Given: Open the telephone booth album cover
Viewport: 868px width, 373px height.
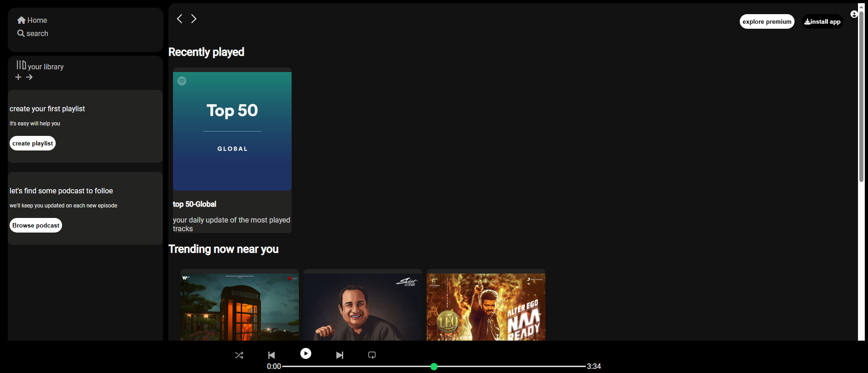Looking at the screenshot, I should (240, 307).
